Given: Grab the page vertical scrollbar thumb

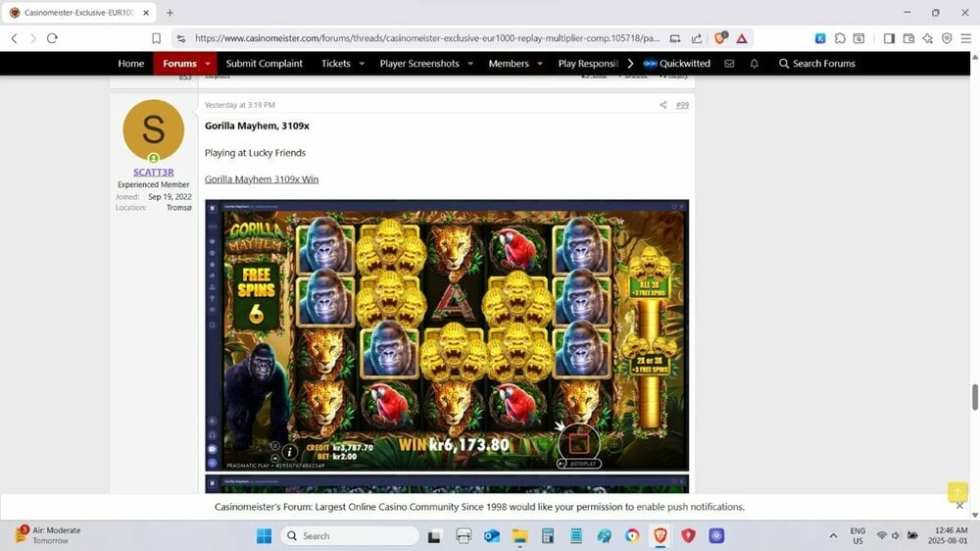Looking at the screenshot, I should pos(974,398).
